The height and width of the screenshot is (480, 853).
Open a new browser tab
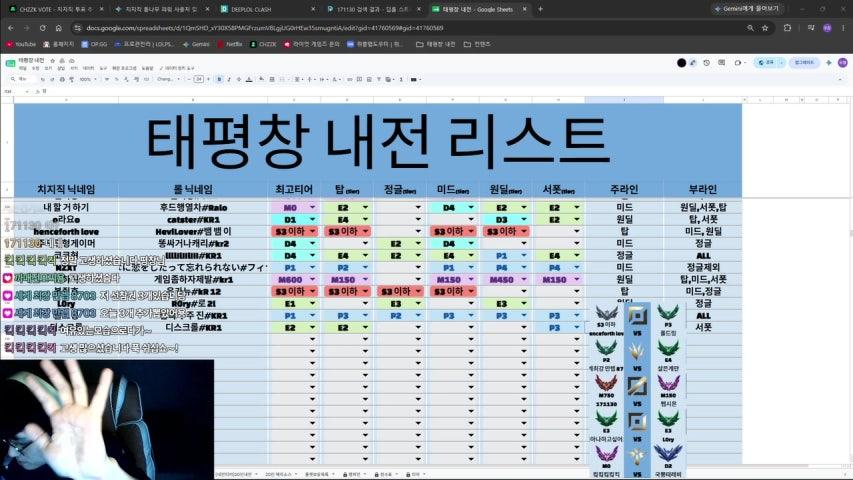click(x=540, y=9)
